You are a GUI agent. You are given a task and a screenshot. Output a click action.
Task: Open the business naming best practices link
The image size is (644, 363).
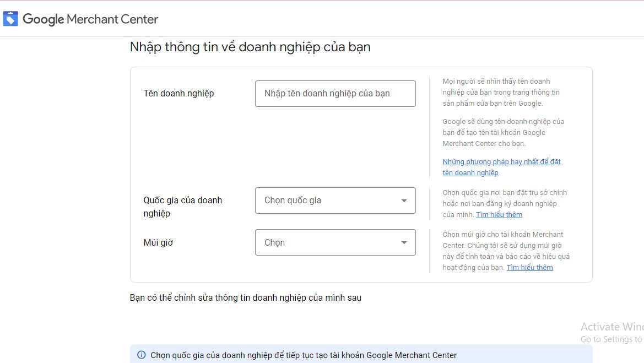[x=501, y=161]
